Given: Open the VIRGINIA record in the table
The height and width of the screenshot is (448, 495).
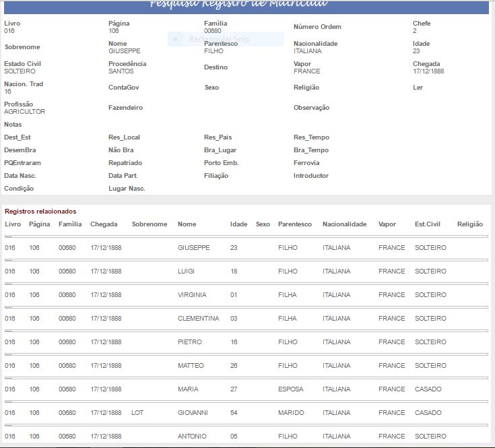Looking at the screenshot, I should [192, 295].
